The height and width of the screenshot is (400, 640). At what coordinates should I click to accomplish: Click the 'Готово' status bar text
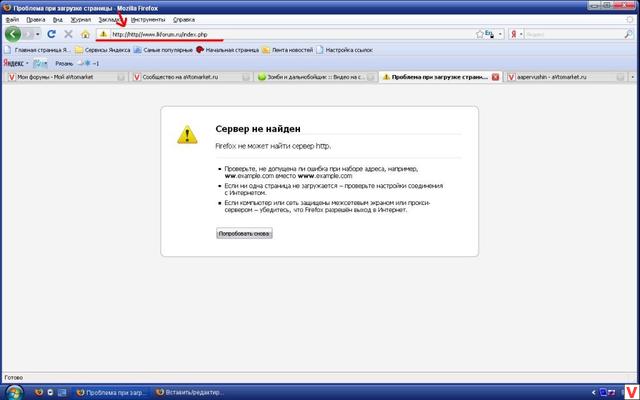13,378
